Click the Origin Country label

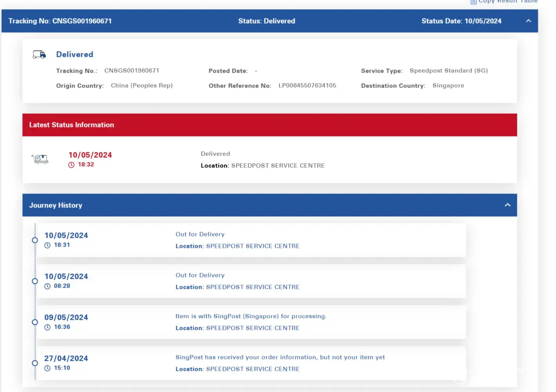tap(80, 86)
